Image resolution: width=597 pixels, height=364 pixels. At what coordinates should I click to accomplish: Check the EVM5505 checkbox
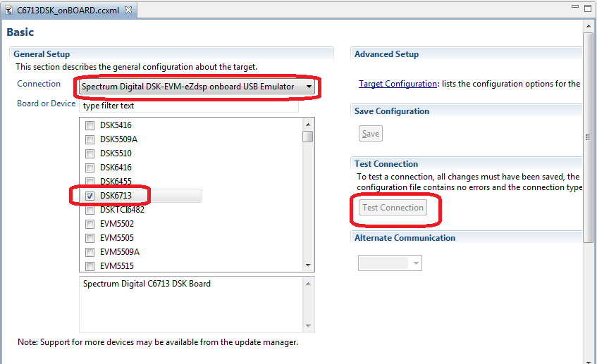click(x=90, y=238)
